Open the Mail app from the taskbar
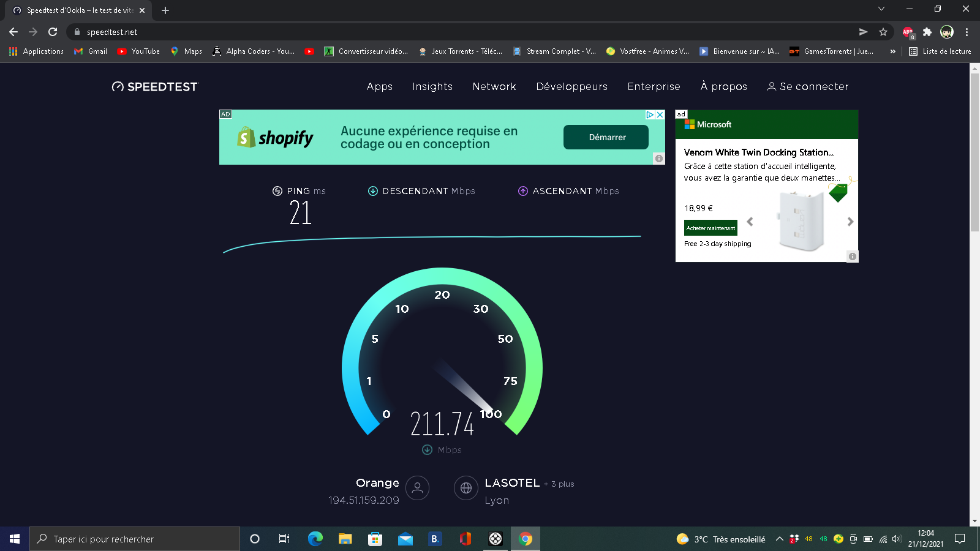This screenshot has width=980, height=551. (x=405, y=539)
